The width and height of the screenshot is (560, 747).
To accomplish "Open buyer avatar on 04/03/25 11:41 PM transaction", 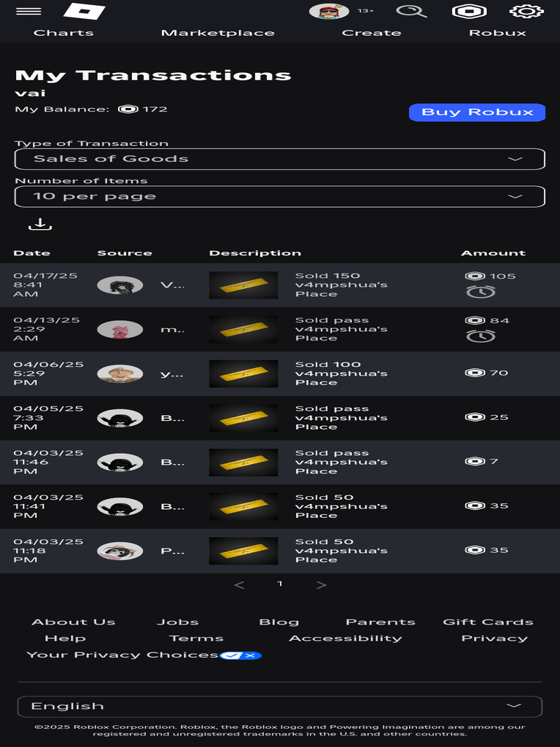I will [x=120, y=507].
